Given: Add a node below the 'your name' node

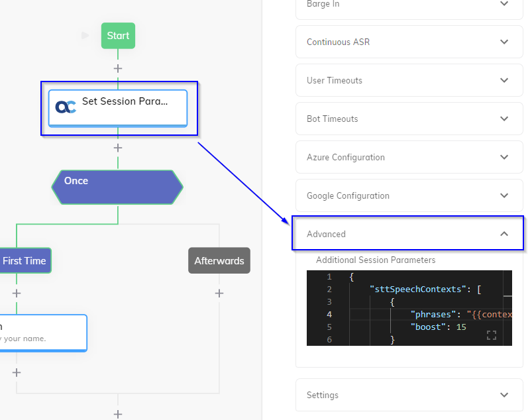Looking at the screenshot, I should point(17,372).
